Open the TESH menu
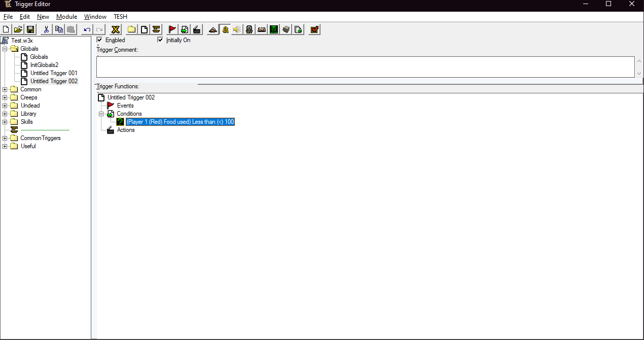644x340 pixels. [x=121, y=17]
